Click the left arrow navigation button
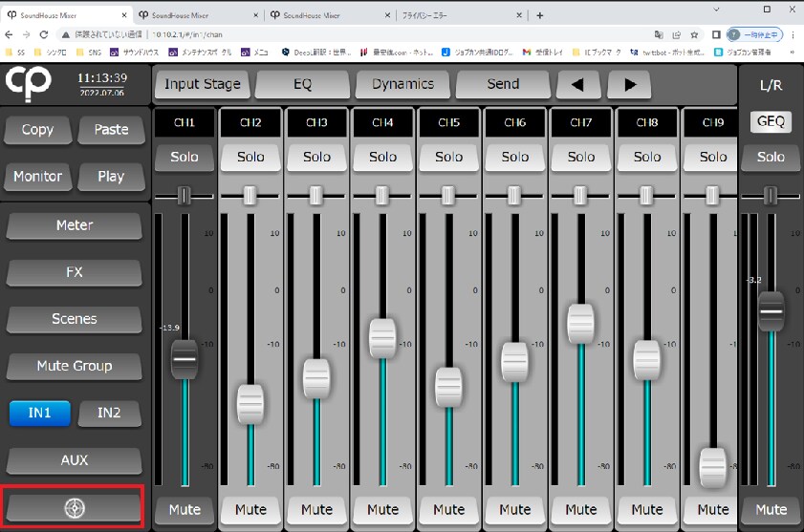Screen dimensions: 804x532 [x=578, y=84]
